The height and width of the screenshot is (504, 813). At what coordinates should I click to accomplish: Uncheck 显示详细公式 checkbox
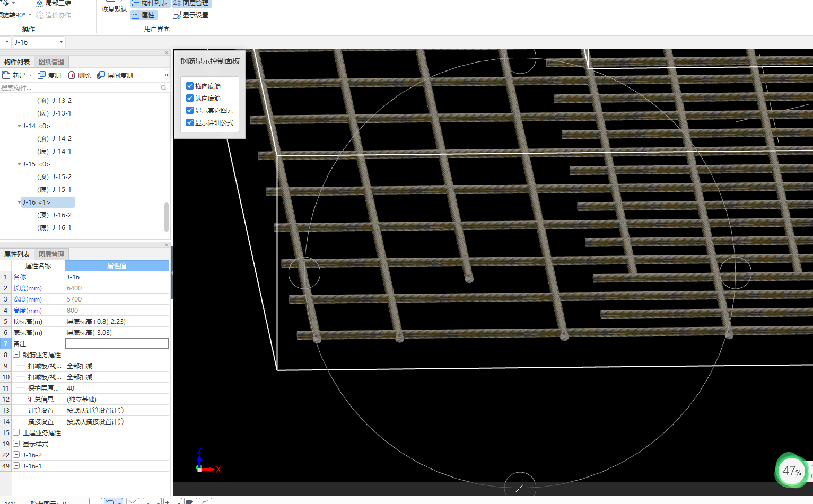[x=190, y=122]
